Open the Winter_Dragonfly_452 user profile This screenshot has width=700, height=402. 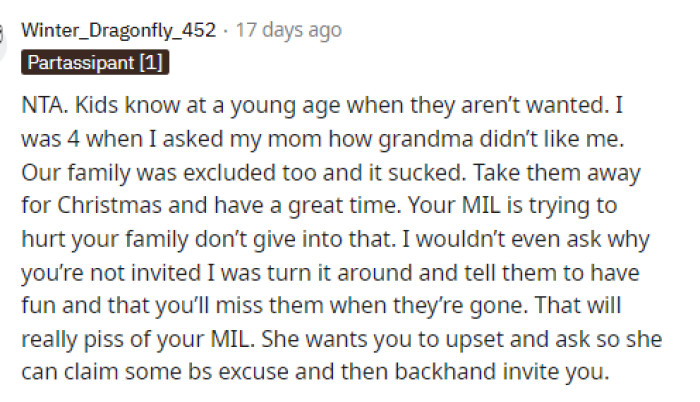118,30
